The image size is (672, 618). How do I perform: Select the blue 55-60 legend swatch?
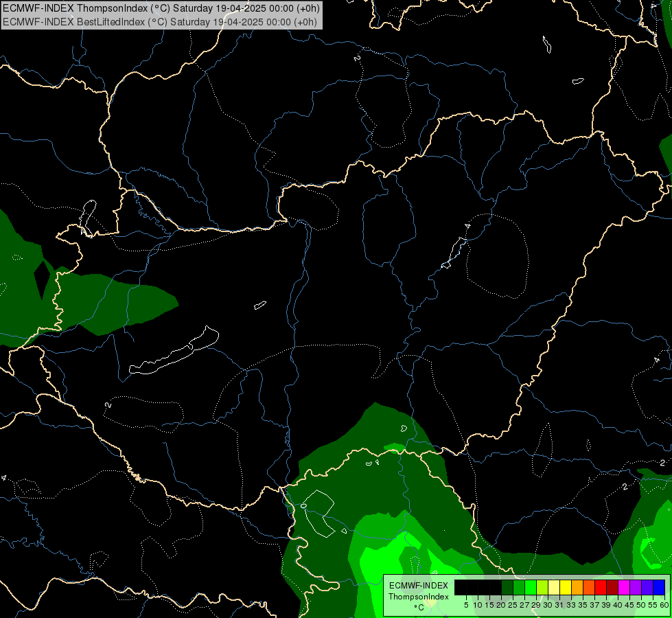click(x=660, y=587)
